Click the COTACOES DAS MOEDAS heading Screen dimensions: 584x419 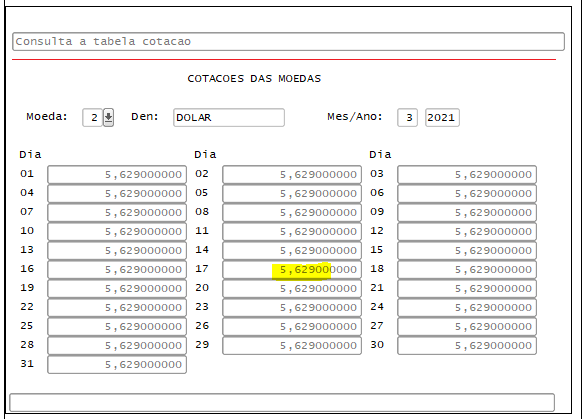click(254, 79)
